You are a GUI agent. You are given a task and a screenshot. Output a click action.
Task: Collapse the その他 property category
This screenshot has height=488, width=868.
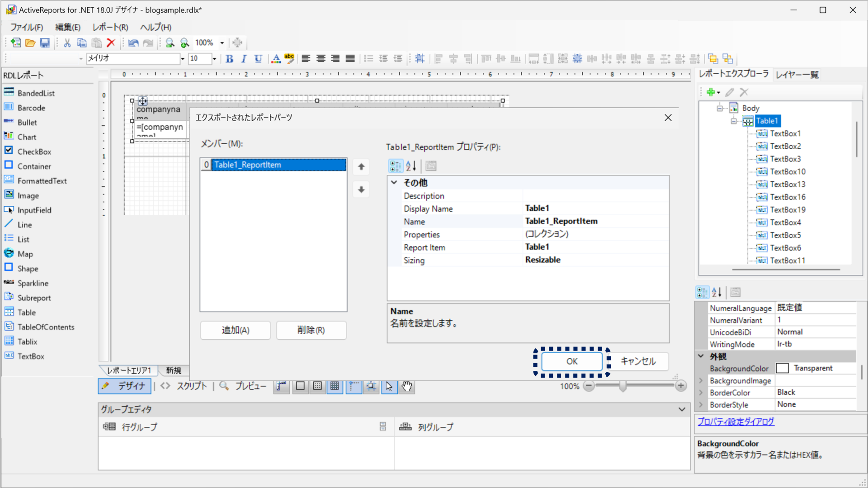coord(394,183)
